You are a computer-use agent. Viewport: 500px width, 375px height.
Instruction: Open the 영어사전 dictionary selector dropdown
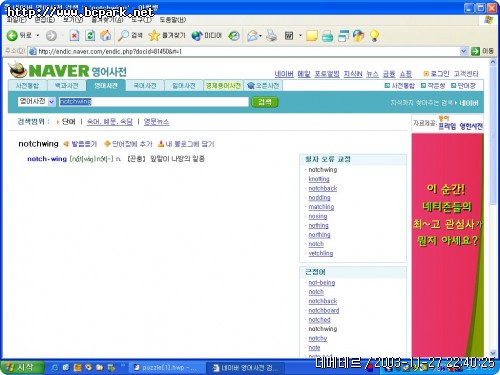pyautogui.click(x=37, y=102)
